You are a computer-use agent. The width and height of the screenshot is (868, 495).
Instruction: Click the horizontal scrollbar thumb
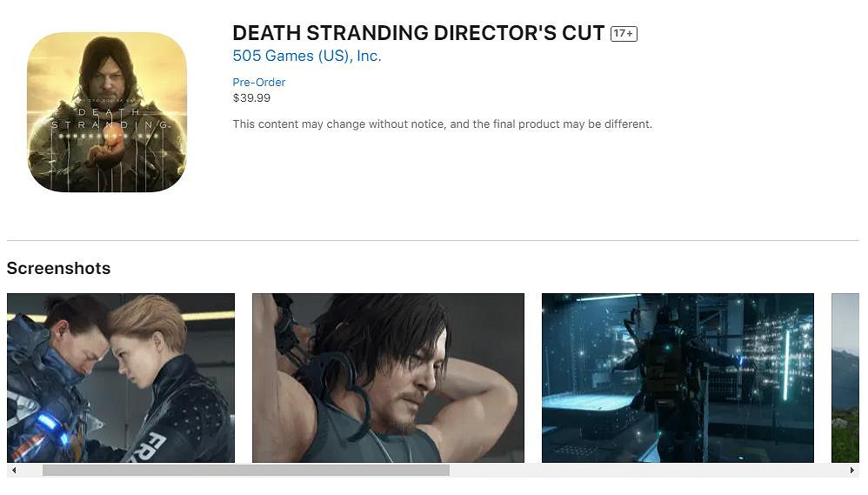click(x=246, y=471)
